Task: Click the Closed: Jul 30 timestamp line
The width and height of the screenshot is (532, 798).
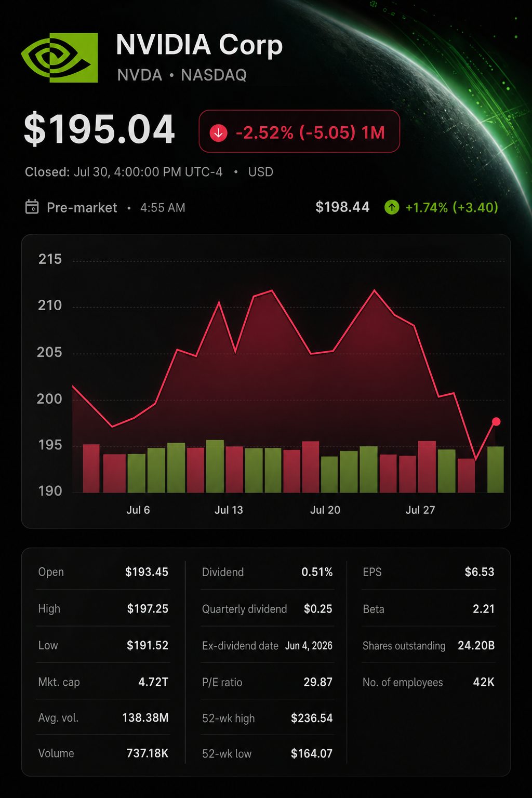Action: coord(124,172)
